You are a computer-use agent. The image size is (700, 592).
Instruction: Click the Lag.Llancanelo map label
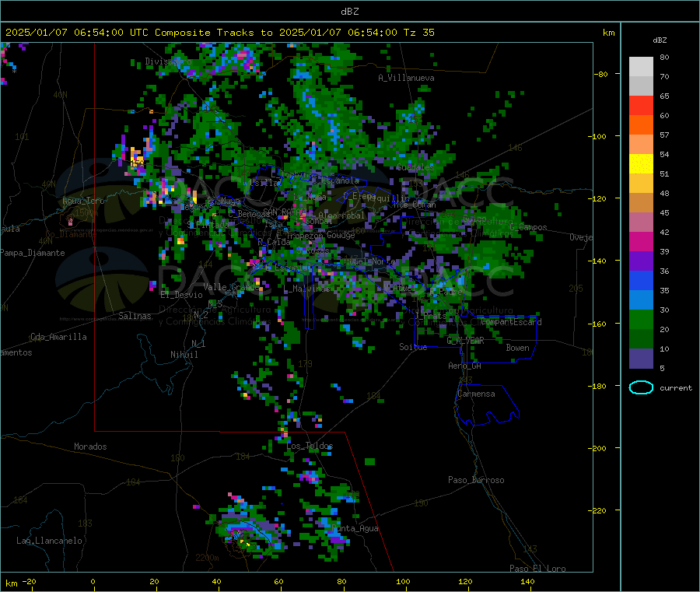(49, 541)
